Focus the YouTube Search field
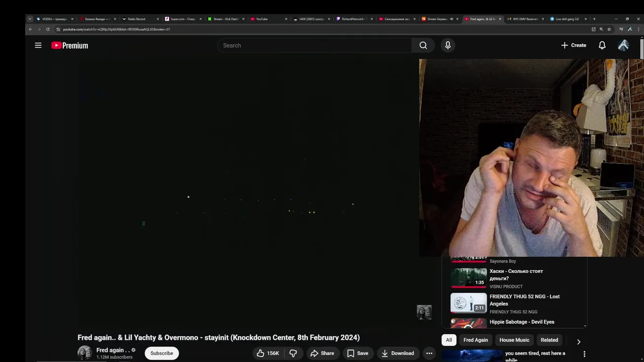This screenshot has width=644, height=362. tap(314, 45)
